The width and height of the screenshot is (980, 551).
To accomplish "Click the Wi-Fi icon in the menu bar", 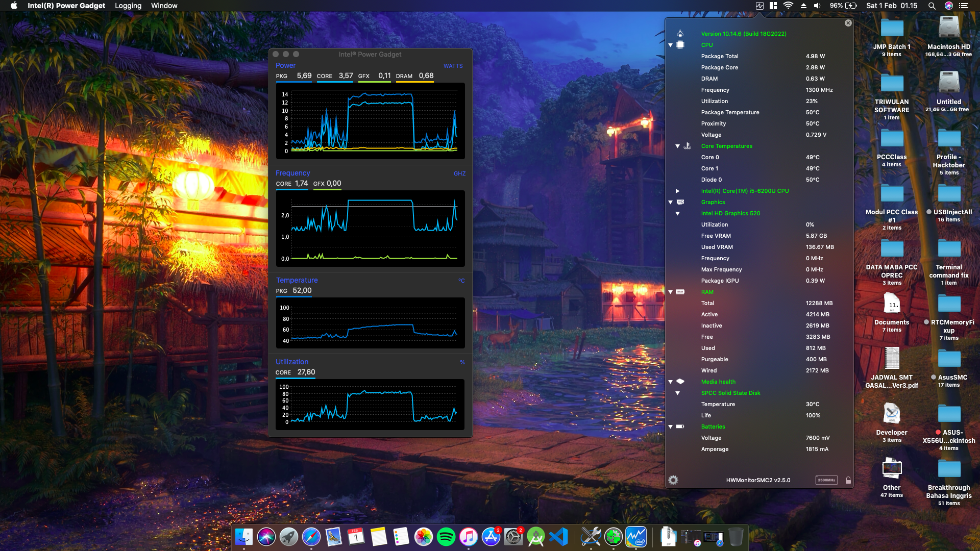I will pos(788,6).
